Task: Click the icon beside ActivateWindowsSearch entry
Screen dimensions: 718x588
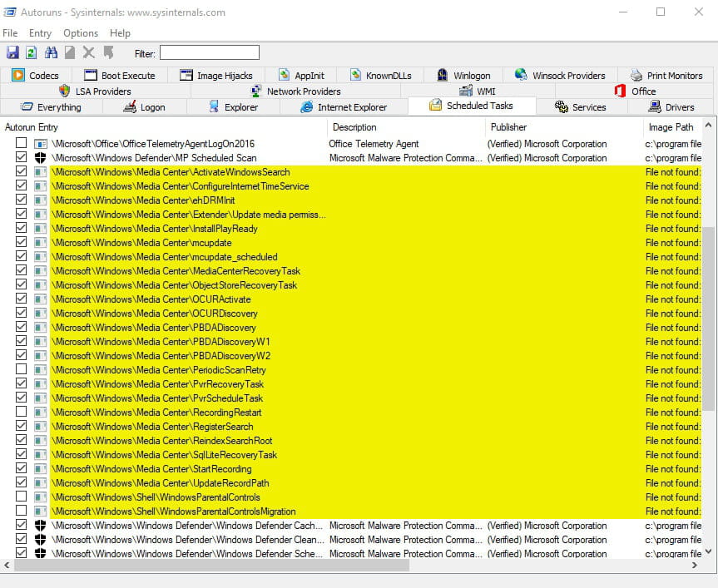Action: [41, 172]
